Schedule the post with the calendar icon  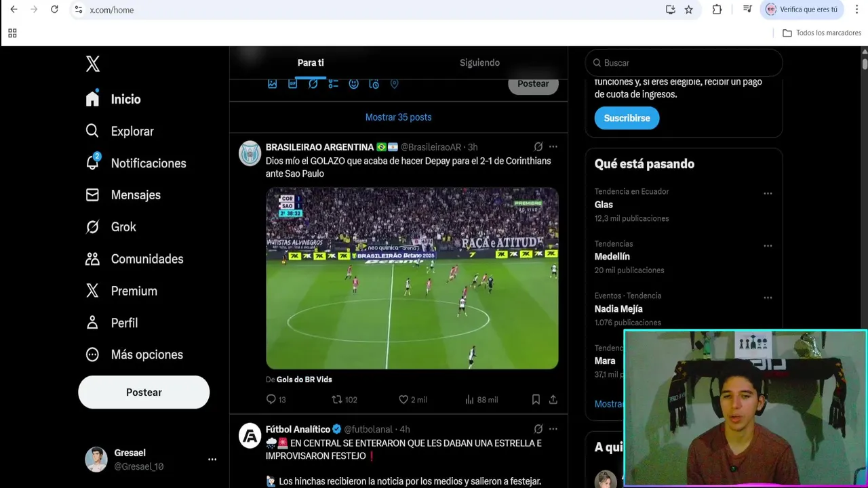tap(374, 83)
